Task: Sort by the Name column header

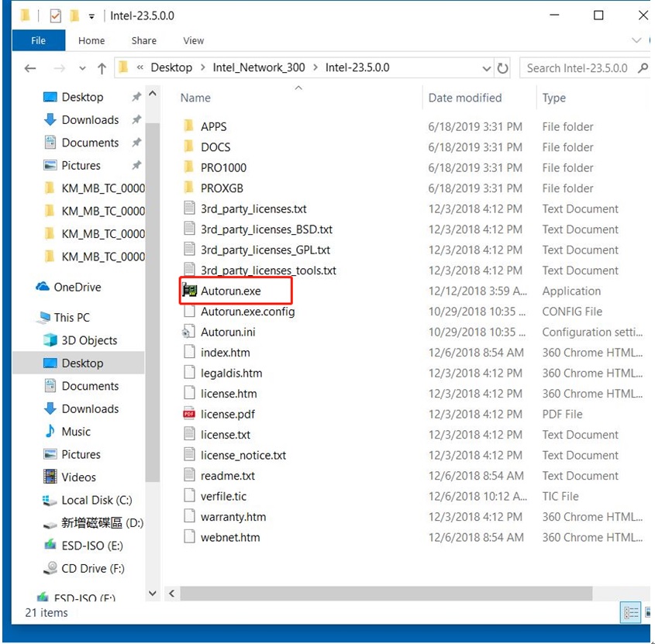Action: (x=195, y=98)
